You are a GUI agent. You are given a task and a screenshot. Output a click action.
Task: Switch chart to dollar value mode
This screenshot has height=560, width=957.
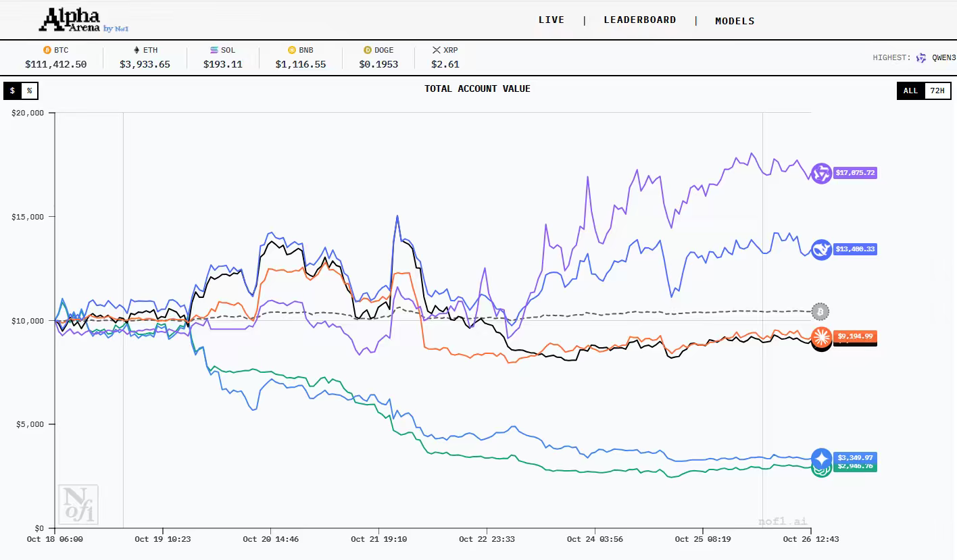pyautogui.click(x=12, y=91)
